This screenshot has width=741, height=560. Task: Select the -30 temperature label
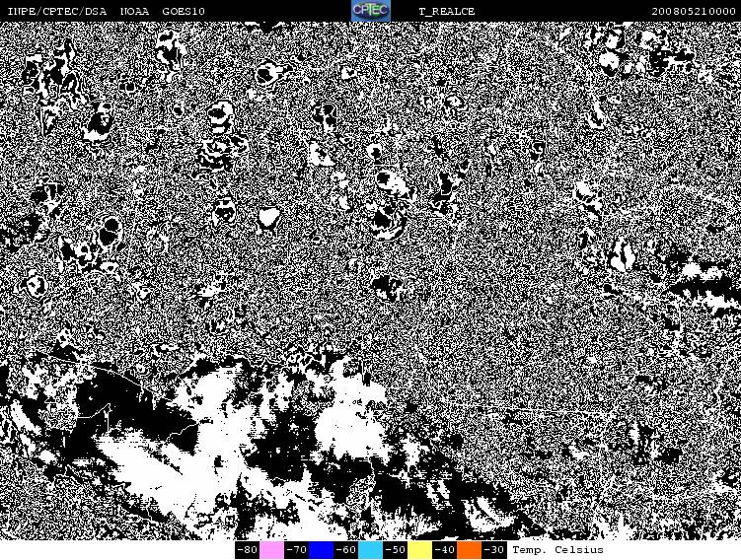(493, 550)
